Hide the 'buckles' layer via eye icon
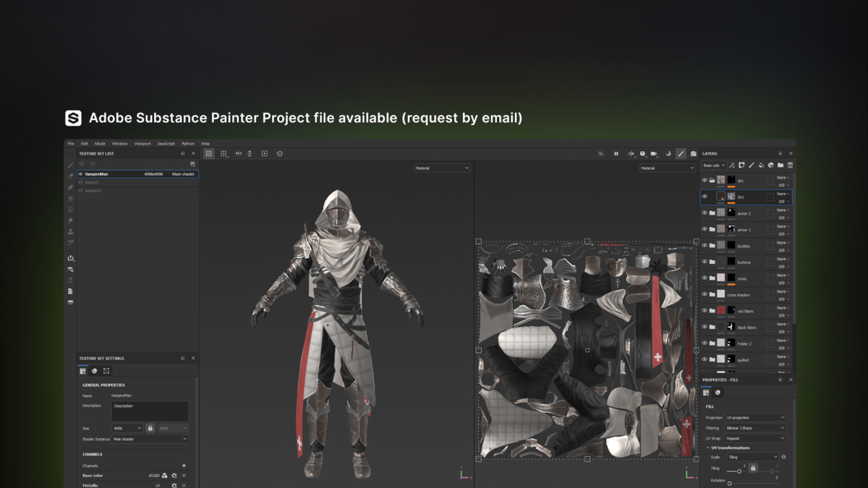Image resolution: width=868 pixels, height=488 pixels. tap(705, 246)
